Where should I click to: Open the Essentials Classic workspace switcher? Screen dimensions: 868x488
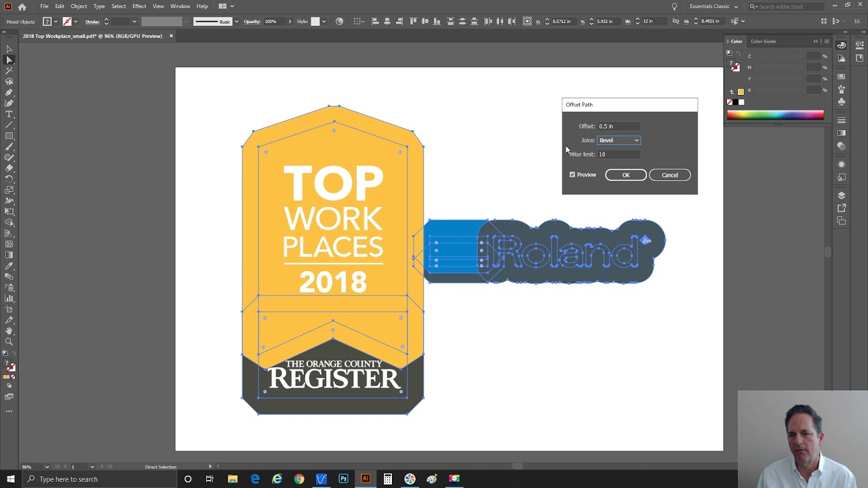[713, 6]
